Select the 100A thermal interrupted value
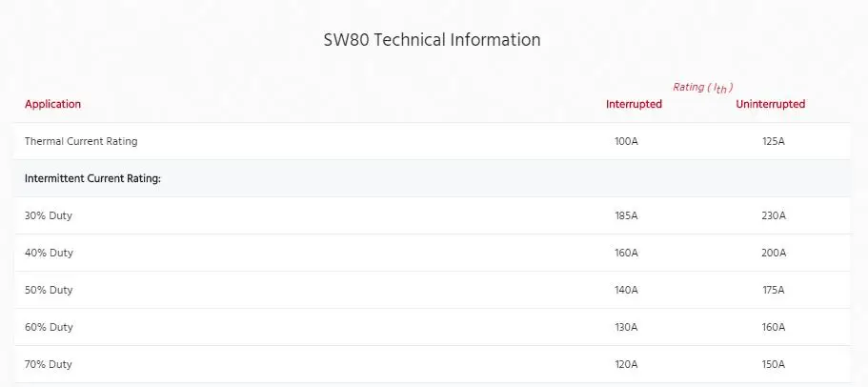 click(x=626, y=141)
